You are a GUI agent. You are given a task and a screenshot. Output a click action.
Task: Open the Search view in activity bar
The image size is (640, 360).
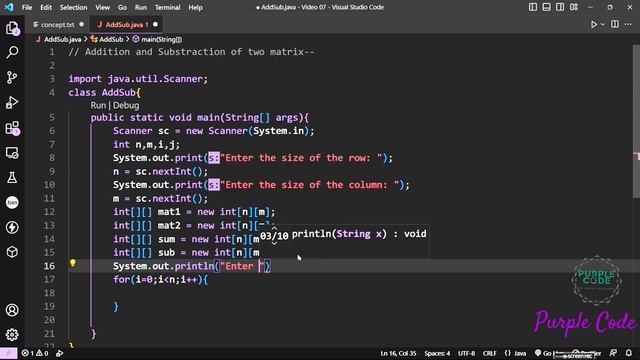[x=12, y=53]
